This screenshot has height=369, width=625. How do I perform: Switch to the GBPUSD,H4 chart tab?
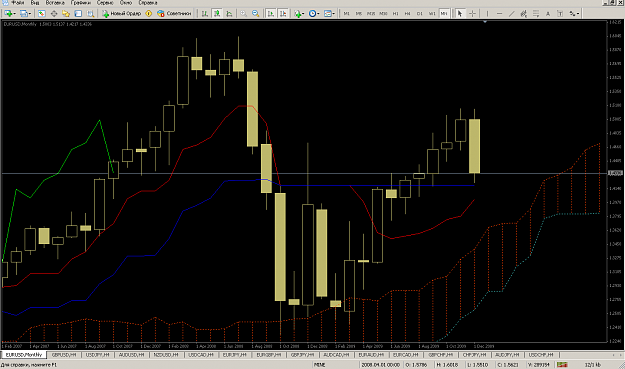point(64,355)
